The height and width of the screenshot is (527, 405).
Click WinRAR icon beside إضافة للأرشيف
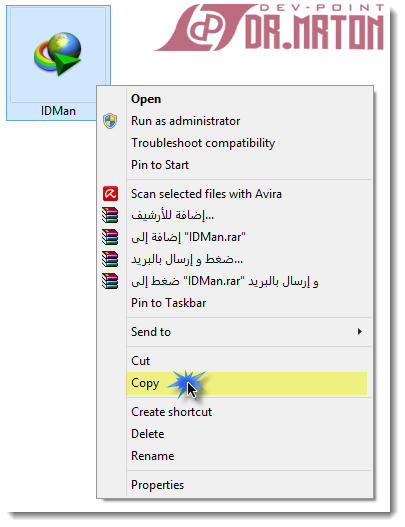(110, 215)
